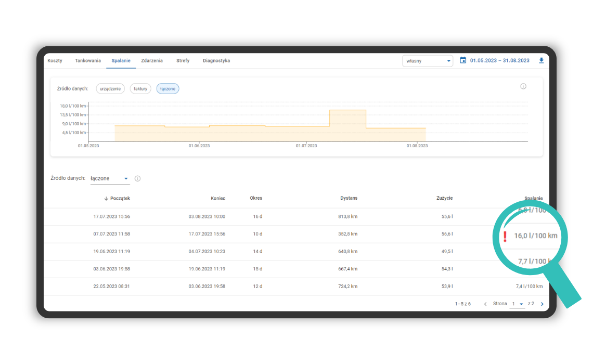
Task: Open the calendar date picker icon
Action: [463, 60]
